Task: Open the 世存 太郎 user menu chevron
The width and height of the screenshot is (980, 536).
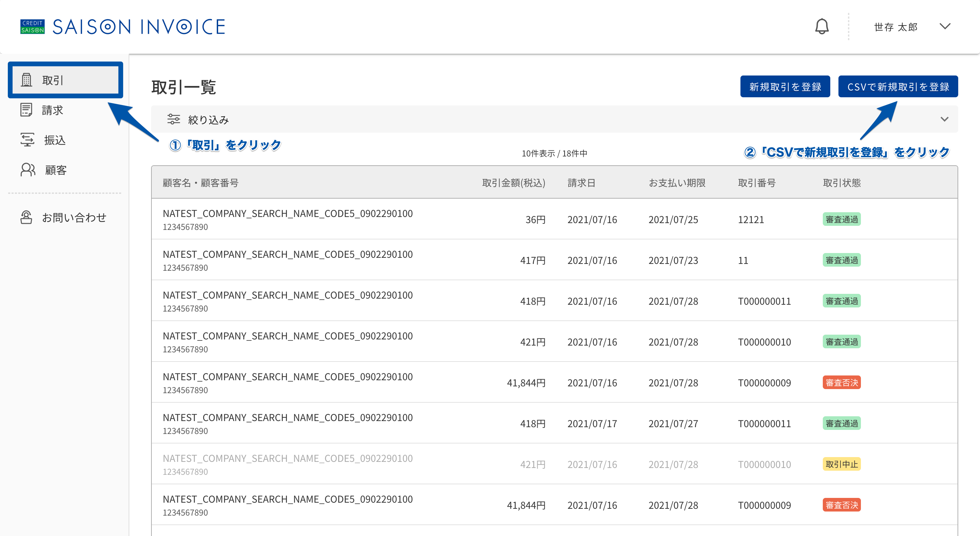Action: coord(945,26)
